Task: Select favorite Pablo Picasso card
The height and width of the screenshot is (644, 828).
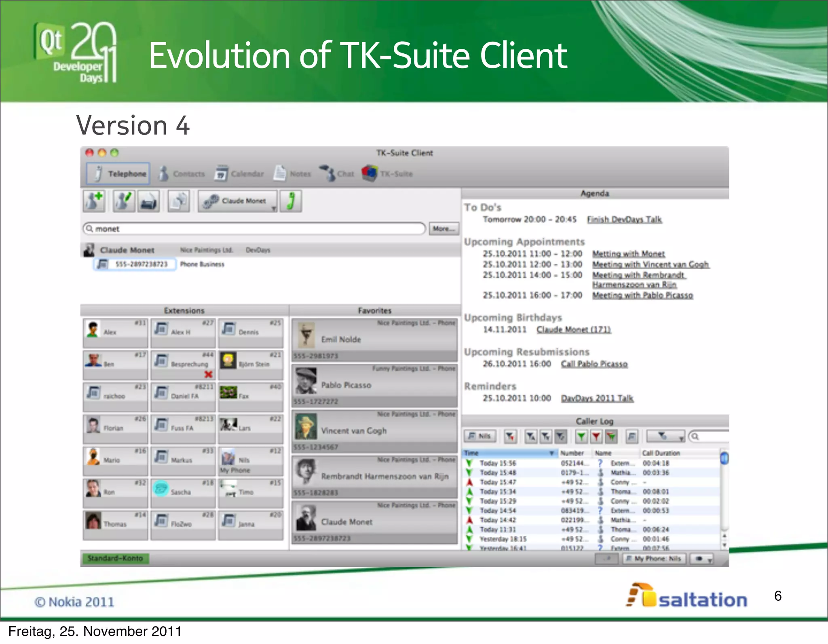Action: (374, 386)
